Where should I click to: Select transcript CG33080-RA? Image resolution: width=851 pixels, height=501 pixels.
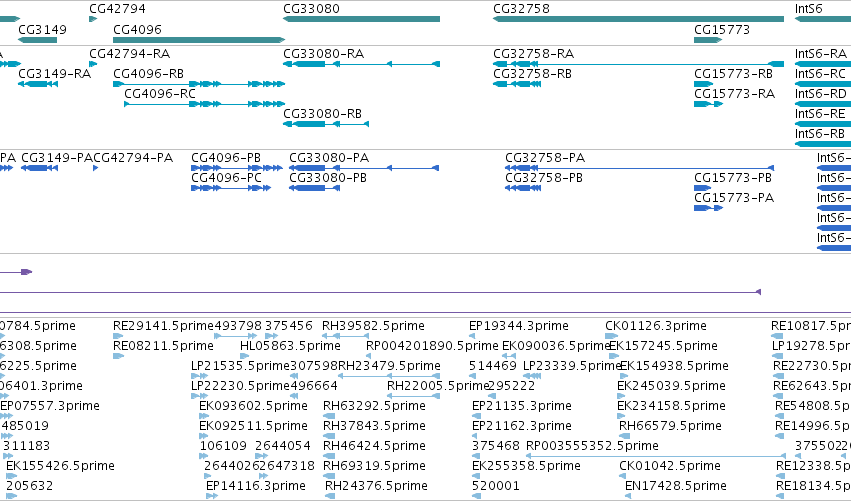(x=361, y=64)
